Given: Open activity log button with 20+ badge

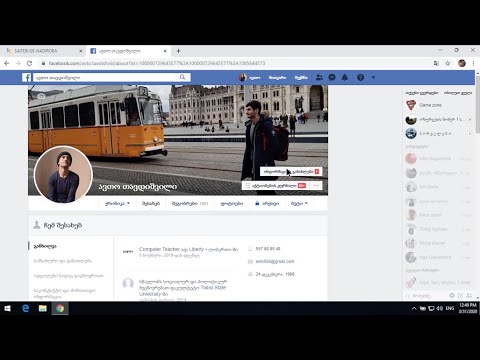Looking at the screenshot, I should [275, 186].
